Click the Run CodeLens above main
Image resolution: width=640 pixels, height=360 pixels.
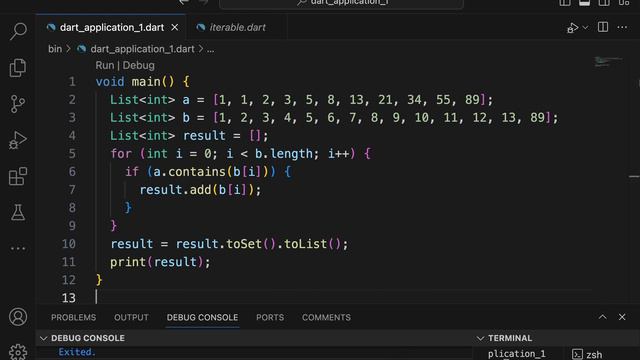point(105,65)
